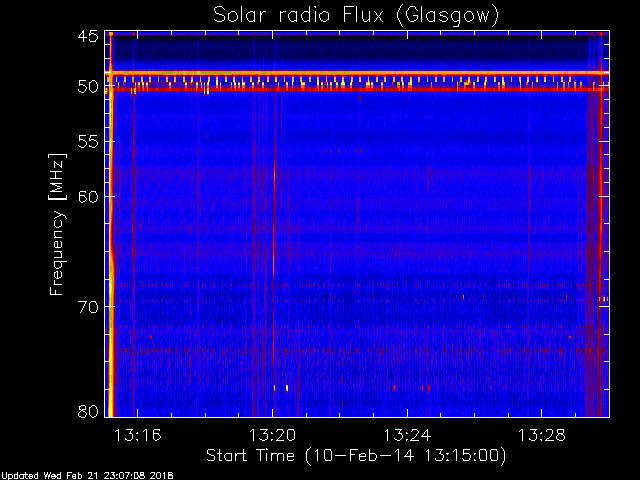Click the Start Time x-axis label
The image size is (640, 480).
point(355,455)
